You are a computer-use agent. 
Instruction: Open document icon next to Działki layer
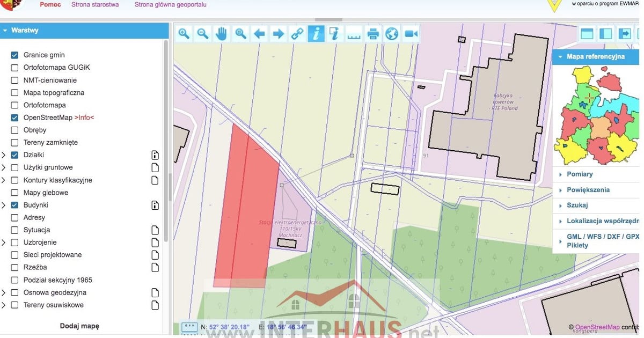[155, 156]
